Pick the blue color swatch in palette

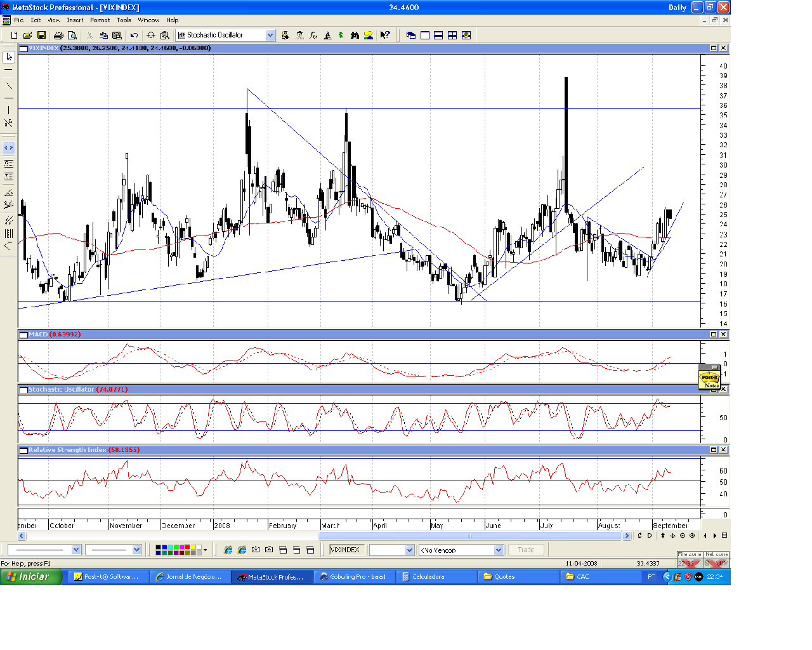point(164,547)
